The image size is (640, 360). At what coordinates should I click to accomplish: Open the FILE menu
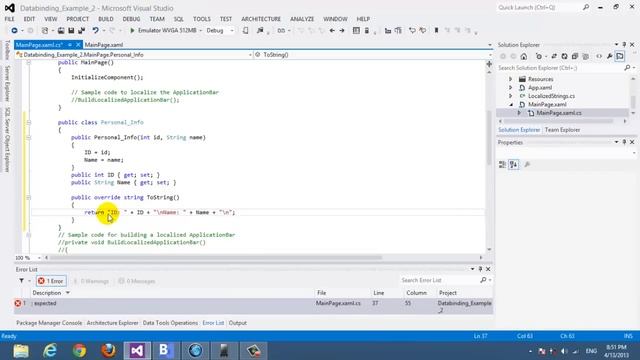(9, 19)
